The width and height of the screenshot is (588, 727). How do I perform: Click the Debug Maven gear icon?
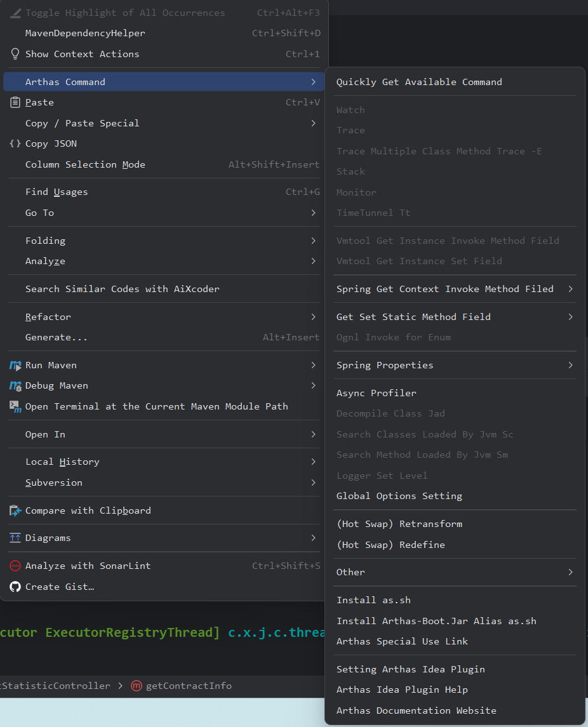coord(15,386)
